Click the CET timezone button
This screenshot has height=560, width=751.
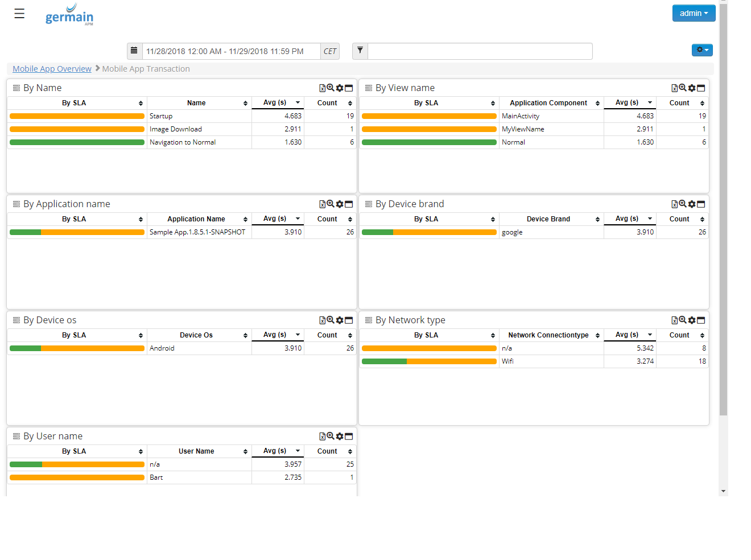pyautogui.click(x=330, y=51)
